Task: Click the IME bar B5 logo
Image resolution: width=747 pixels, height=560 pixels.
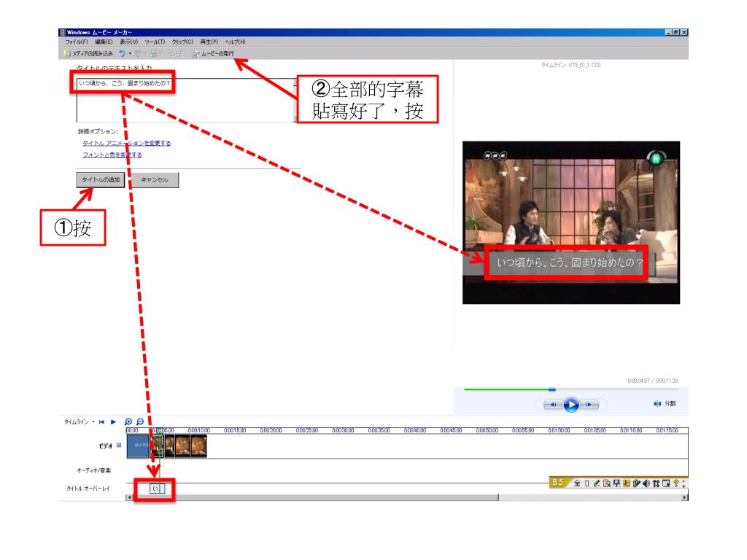Action: pyautogui.click(x=558, y=483)
